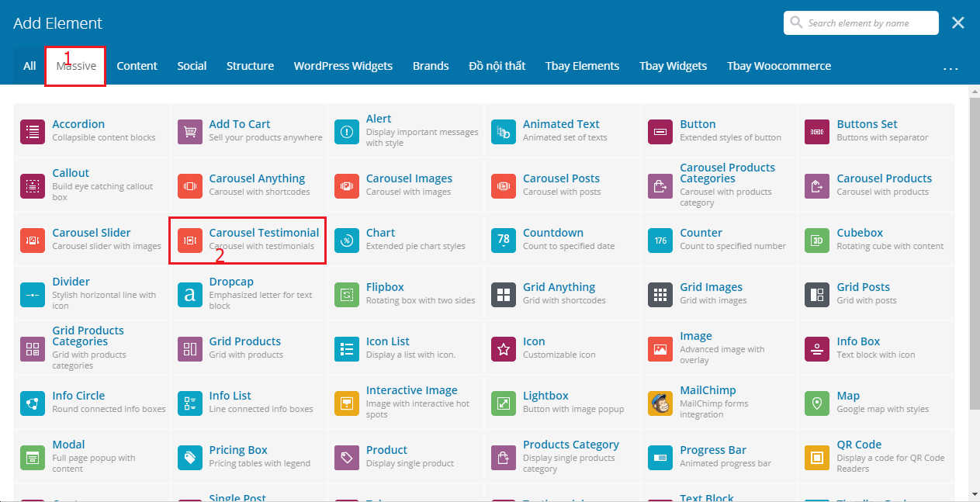
Task: Click the Pricing Box tag icon
Action: [x=189, y=458]
